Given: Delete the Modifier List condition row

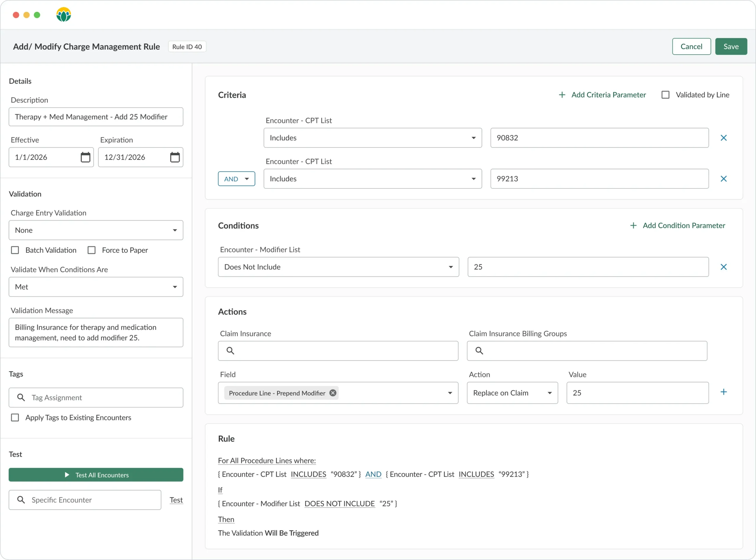Looking at the screenshot, I should click(724, 267).
